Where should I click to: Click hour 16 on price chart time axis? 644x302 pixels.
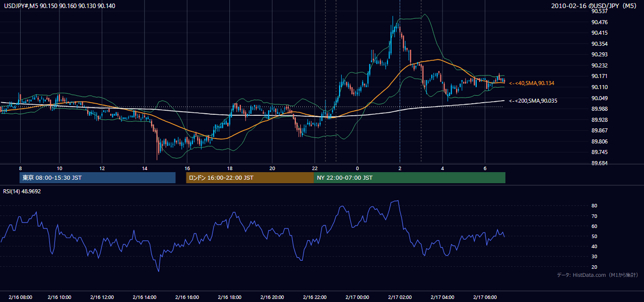[187, 168]
